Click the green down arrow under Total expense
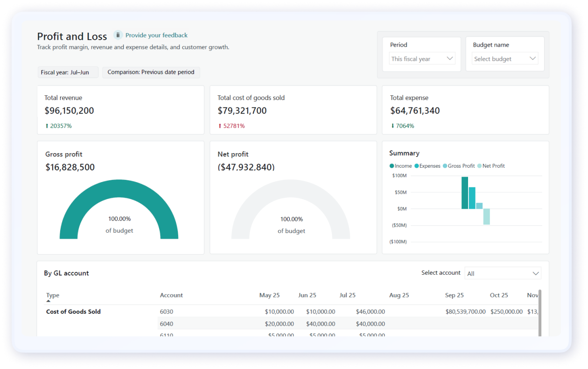The image size is (588, 369). (x=392, y=126)
